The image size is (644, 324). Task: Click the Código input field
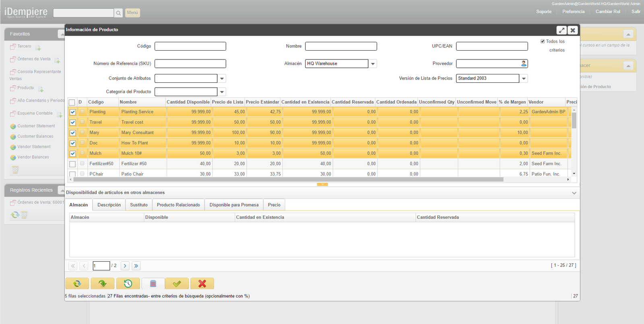[x=190, y=46]
